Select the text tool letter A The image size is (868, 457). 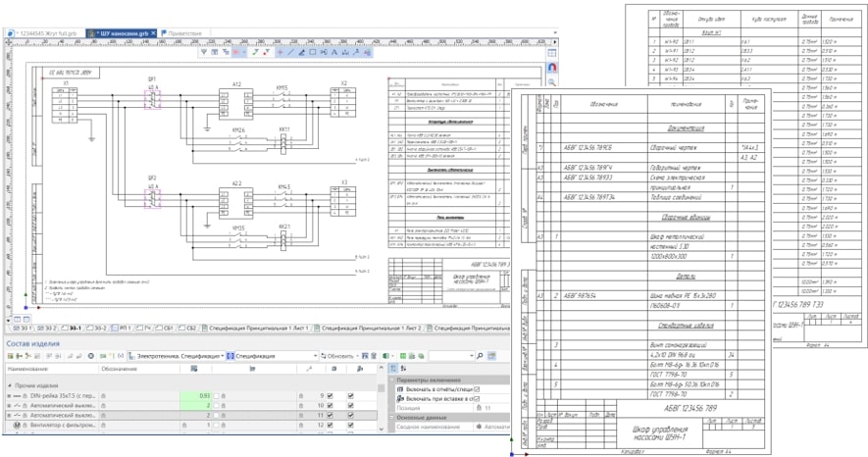point(333,53)
